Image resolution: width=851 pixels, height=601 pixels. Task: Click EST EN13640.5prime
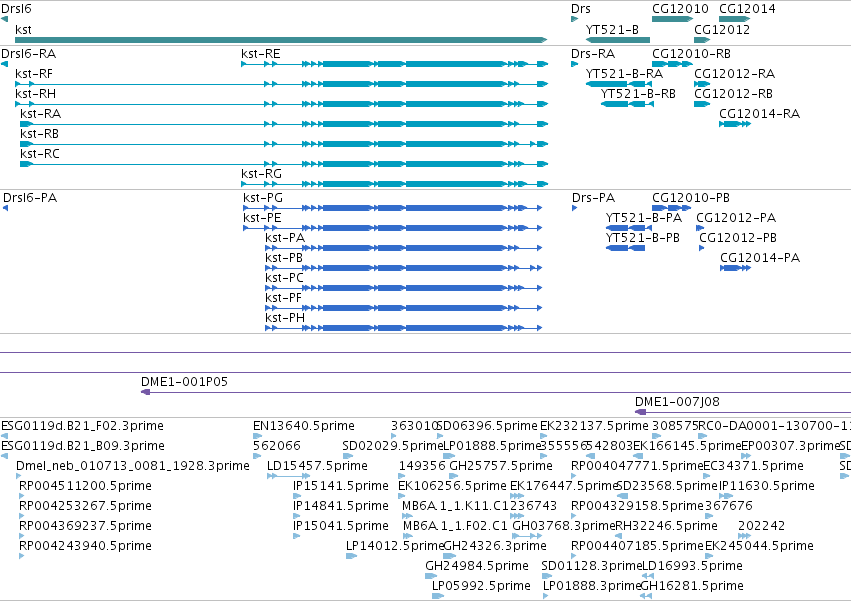coord(257,436)
